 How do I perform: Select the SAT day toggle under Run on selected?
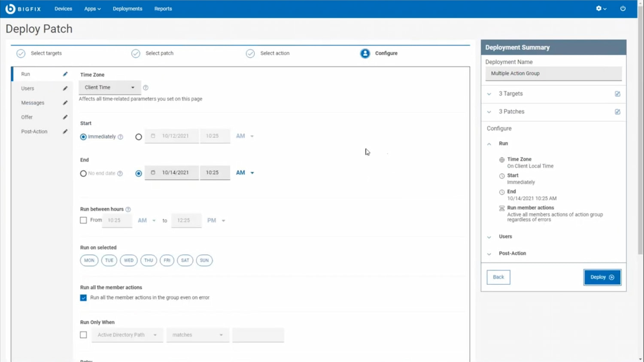click(x=185, y=260)
